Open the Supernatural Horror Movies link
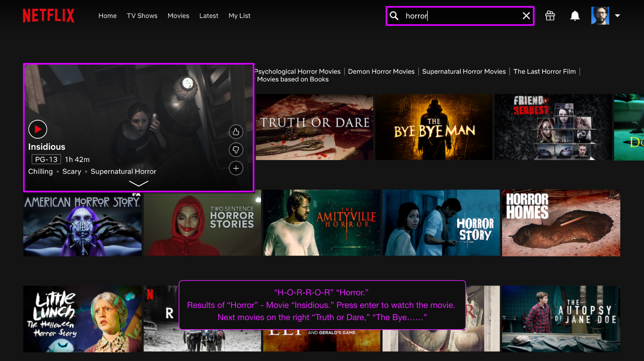Screen dimensions: 644x361 pos(464,72)
